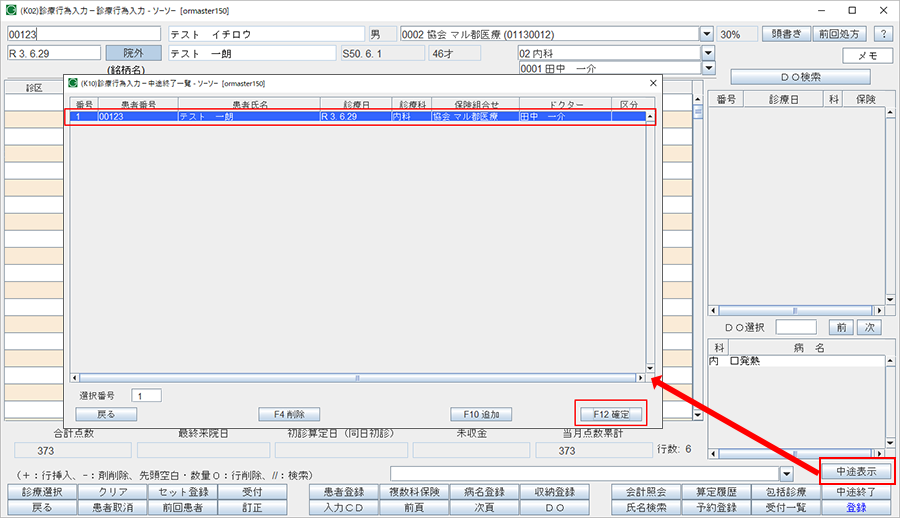Click the dialog's left scroll arrow
This screenshot has width=900, height=518.
[x=75, y=378]
